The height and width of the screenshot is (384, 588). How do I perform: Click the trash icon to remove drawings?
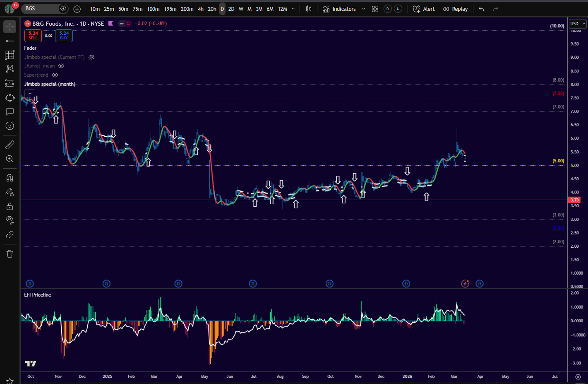10,254
